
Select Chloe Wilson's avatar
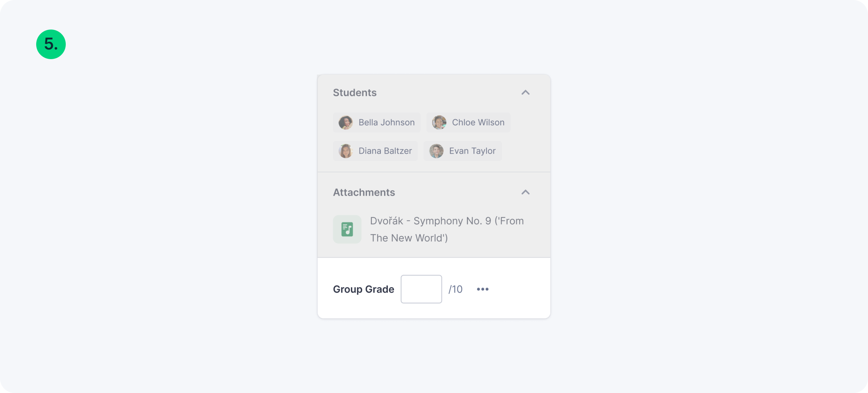pos(439,122)
